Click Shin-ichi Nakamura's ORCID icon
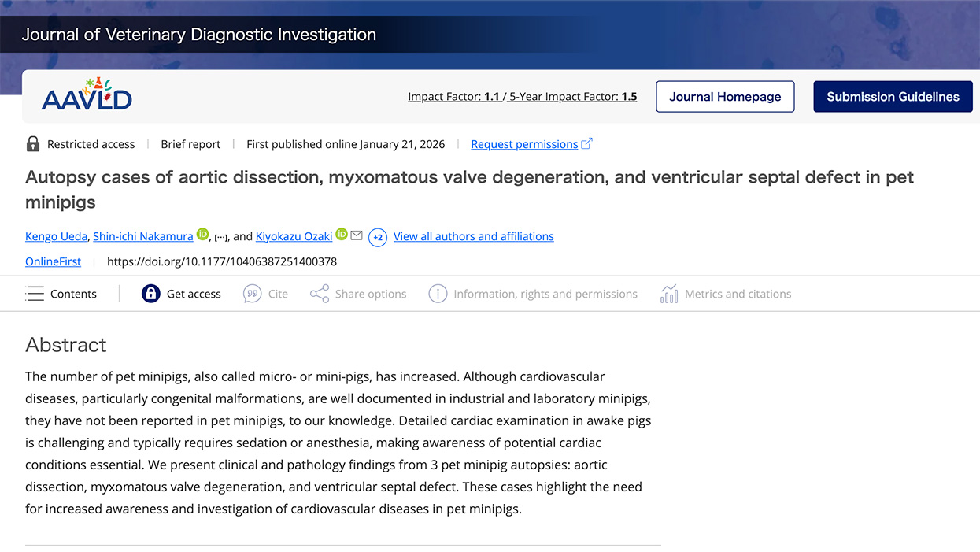The width and height of the screenshot is (980, 552). point(202,235)
